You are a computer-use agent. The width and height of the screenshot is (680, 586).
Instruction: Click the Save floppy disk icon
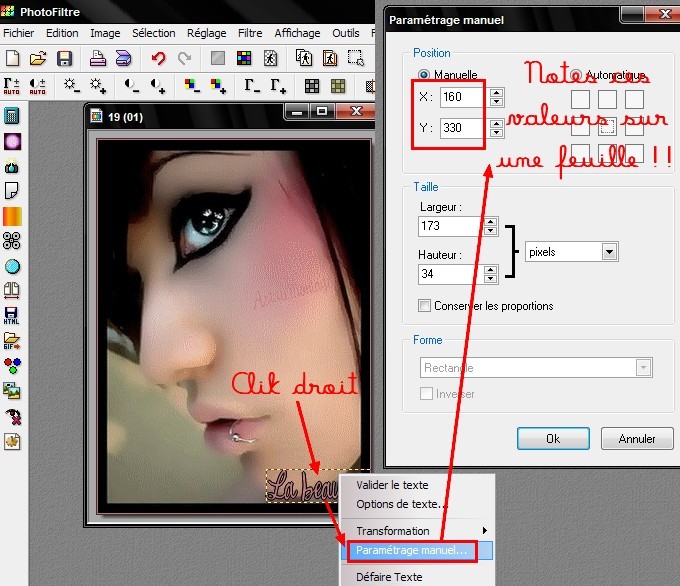(65, 58)
